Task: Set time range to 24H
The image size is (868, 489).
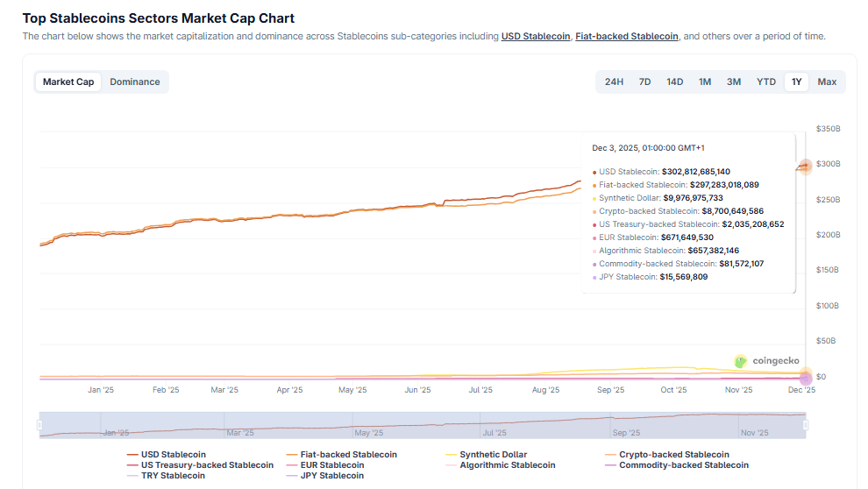Action: coord(614,81)
